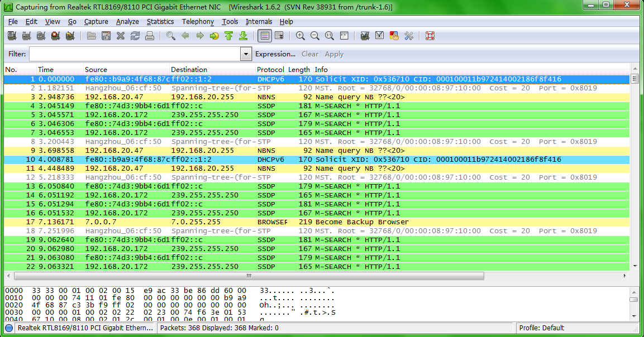Select packet 22 SSDP M-SEARCH row
This screenshot has height=337, width=644.
(317, 267)
